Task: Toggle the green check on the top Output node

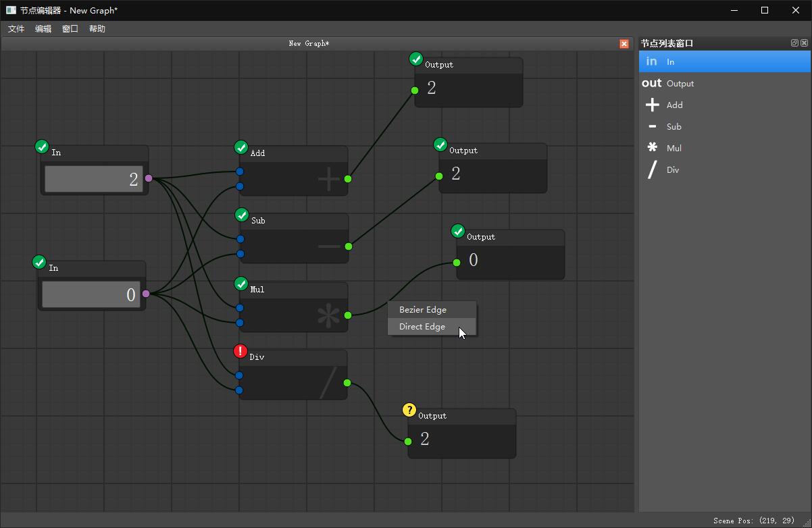Action: click(x=415, y=59)
